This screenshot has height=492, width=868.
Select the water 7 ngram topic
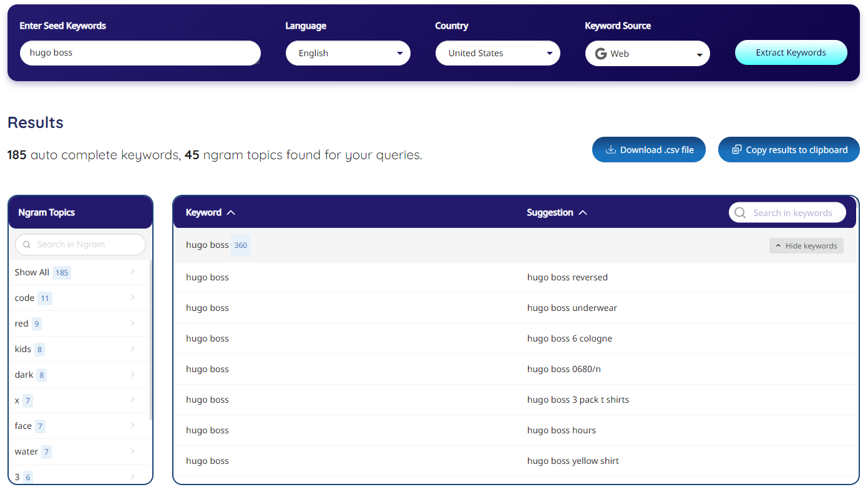click(79, 451)
